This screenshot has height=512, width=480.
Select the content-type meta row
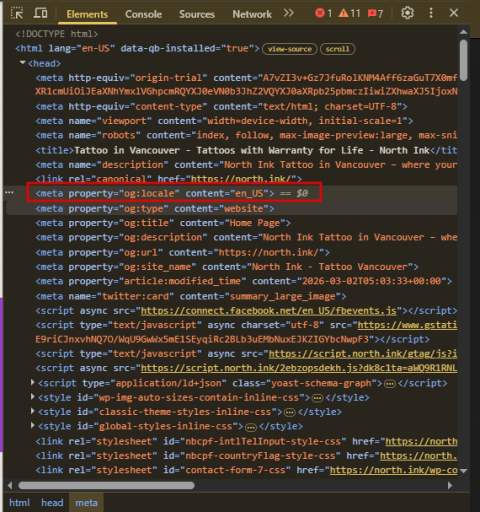click(221, 106)
